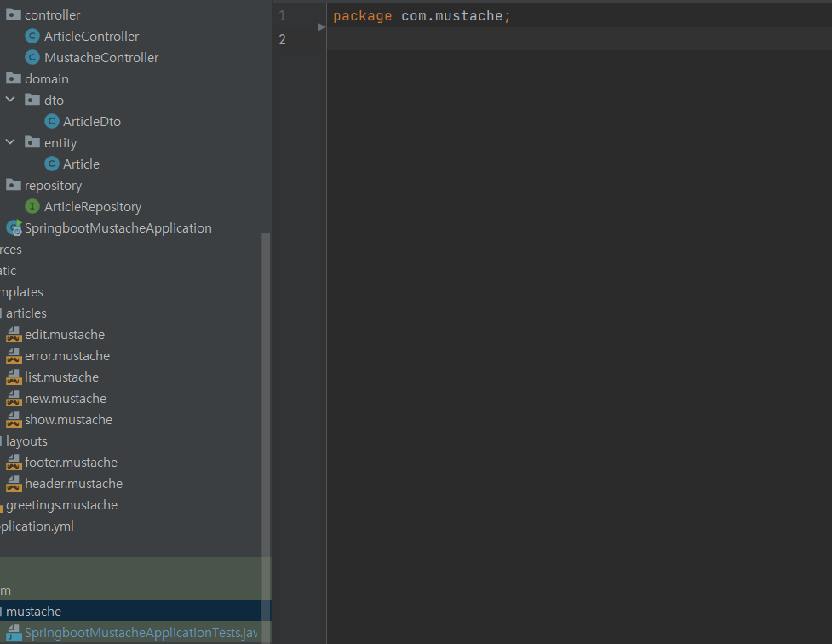Screen dimensions: 832x644
Task: Place cursor on empty line 2
Action: point(579,38)
